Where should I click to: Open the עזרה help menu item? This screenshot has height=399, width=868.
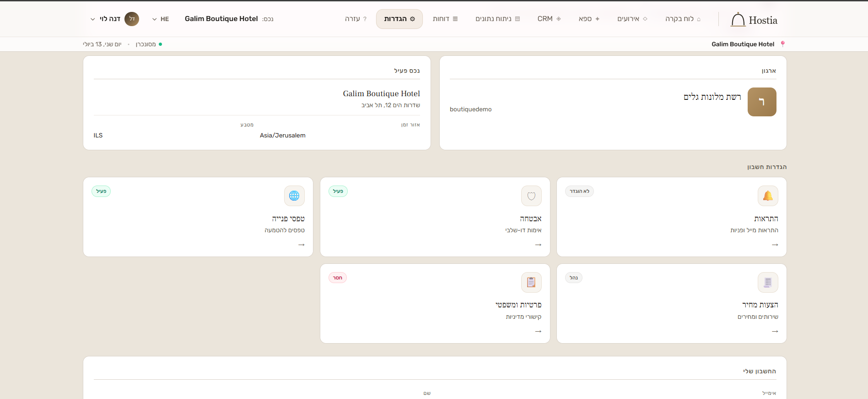(x=356, y=19)
